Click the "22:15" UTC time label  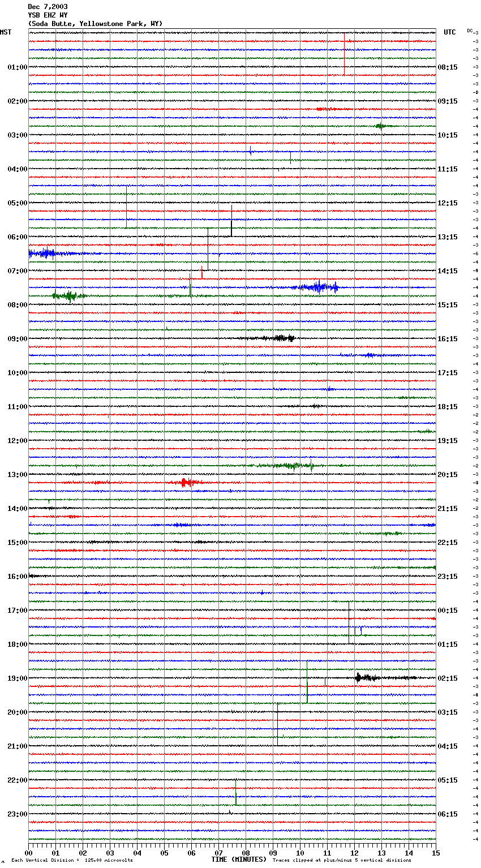pos(448,543)
